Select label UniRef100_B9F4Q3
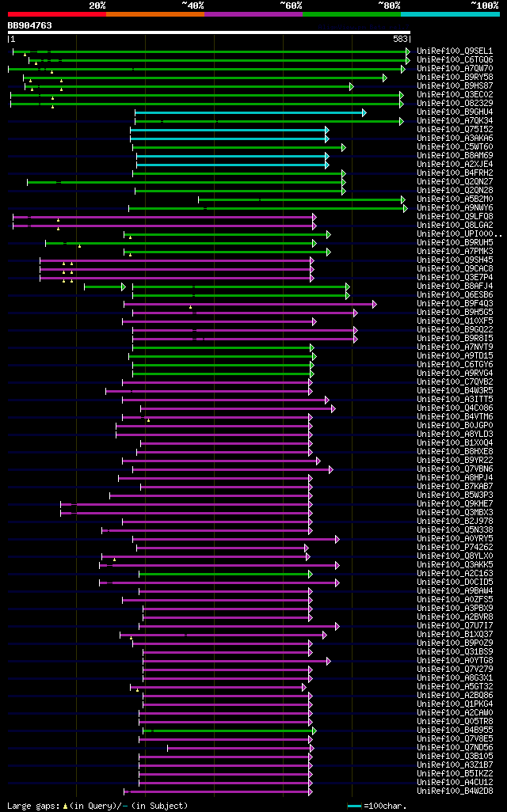The image size is (507, 812). [x=455, y=303]
